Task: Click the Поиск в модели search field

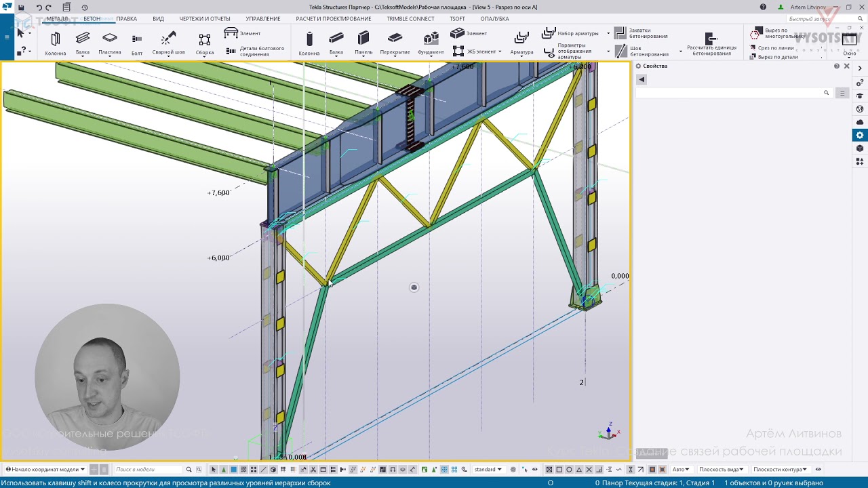Action: click(x=149, y=469)
